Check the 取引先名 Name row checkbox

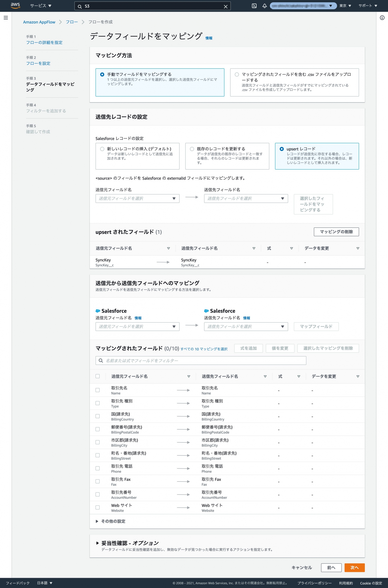click(98, 390)
